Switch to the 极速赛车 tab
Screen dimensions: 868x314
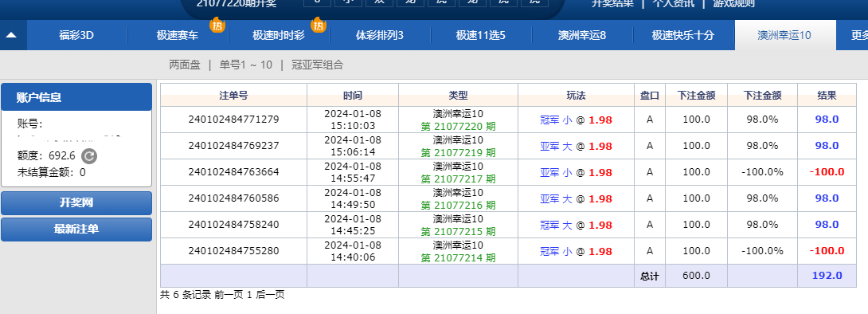point(178,35)
